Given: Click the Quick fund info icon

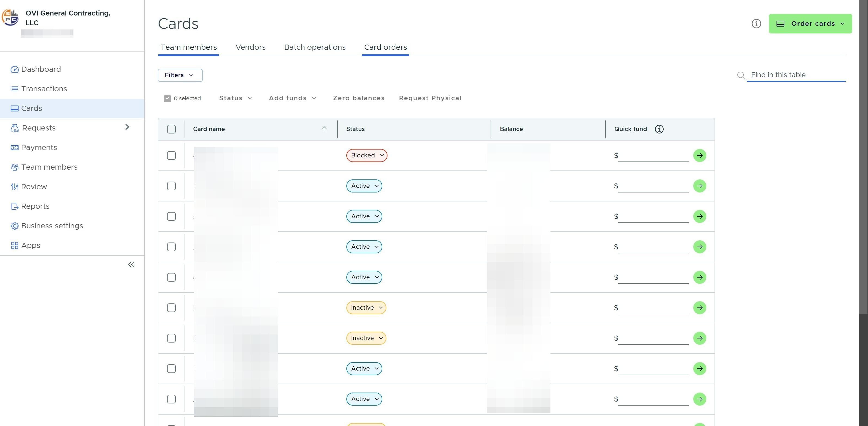Looking at the screenshot, I should pos(659,129).
